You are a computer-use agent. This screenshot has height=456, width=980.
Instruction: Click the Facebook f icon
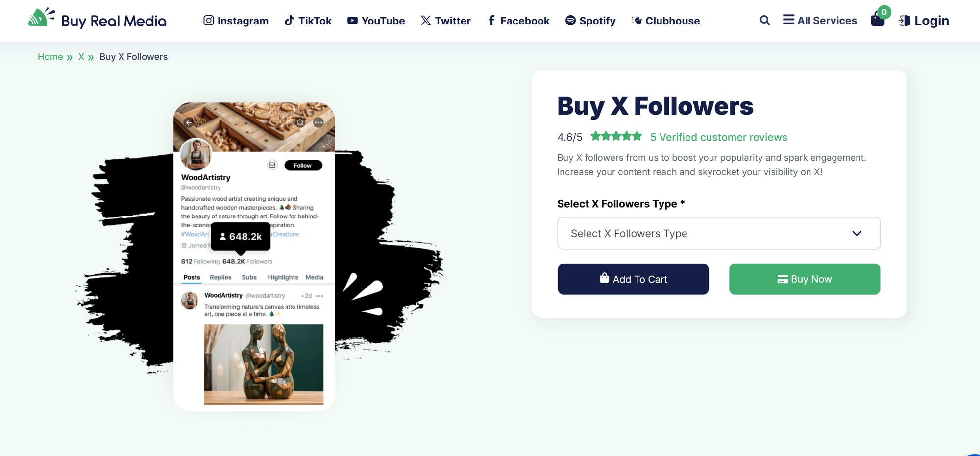(491, 21)
